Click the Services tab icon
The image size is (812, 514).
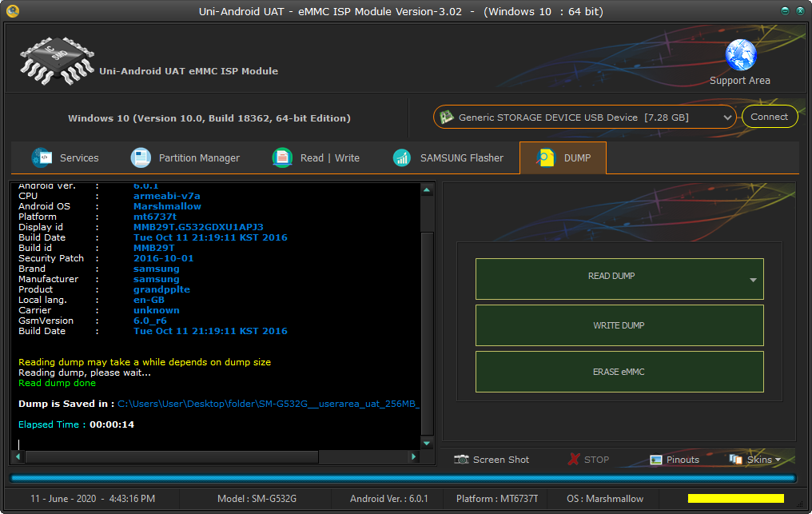click(42, 157)
